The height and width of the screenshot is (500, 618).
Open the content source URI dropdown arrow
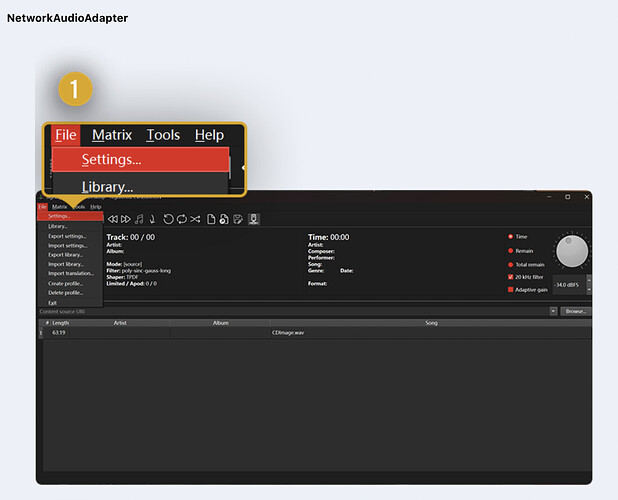(553, 311)
